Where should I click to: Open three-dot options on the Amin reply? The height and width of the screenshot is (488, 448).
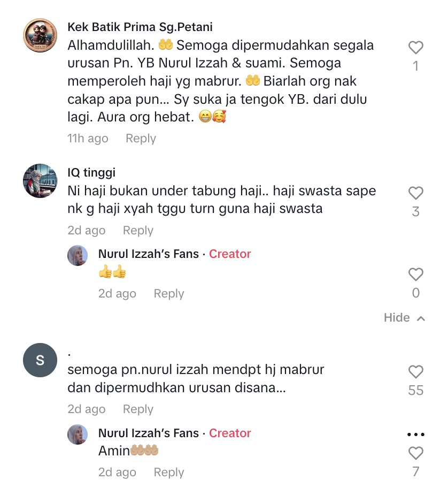[x=416, y=434]
